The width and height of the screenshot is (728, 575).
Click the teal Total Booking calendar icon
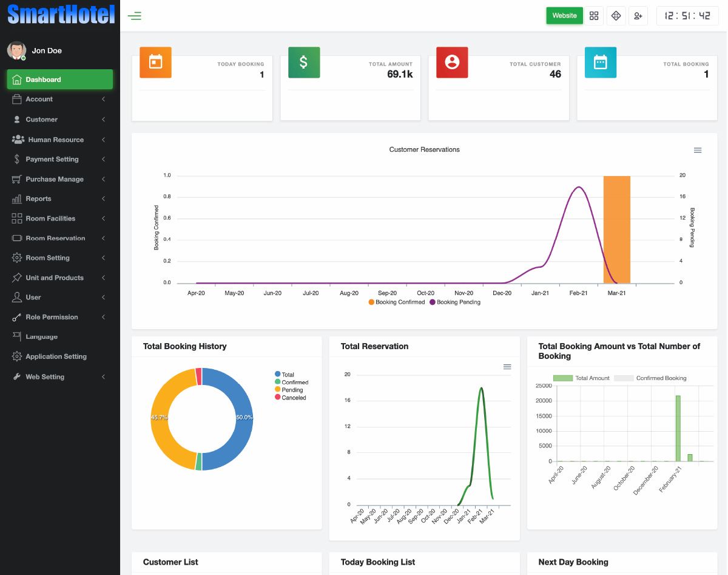(x=600, y=62)
